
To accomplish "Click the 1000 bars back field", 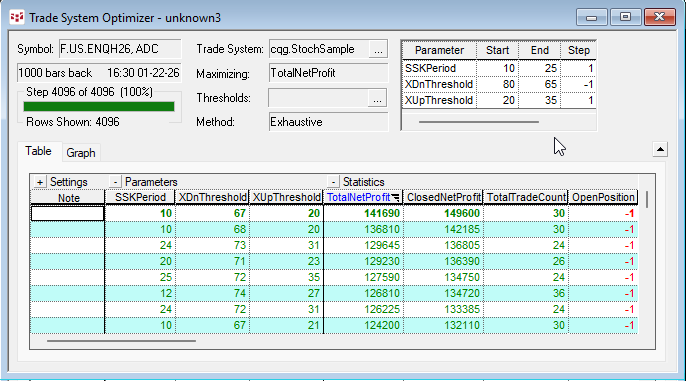I will [99, 73].
